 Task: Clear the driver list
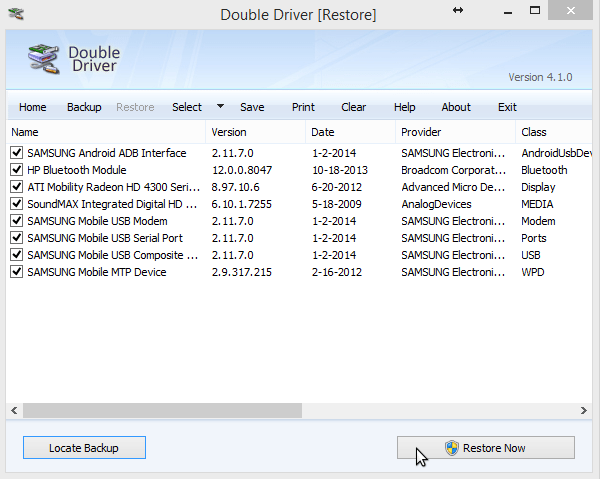353,107
